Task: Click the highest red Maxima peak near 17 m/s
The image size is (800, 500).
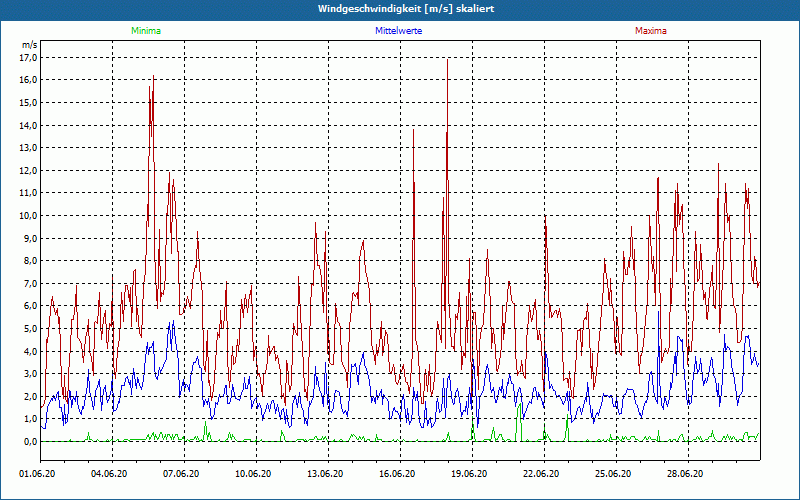Action: click(447, 60)
